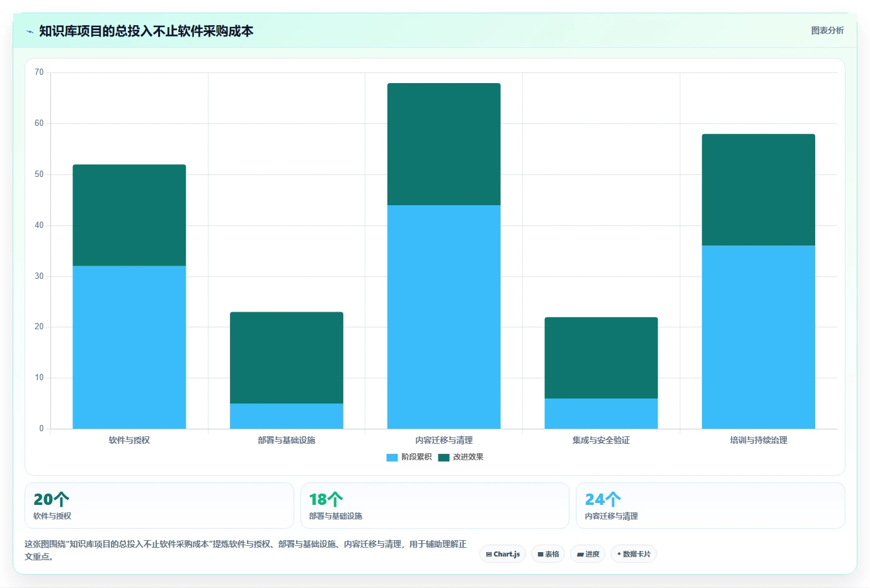The image size is (870, 588).
Task: Click the y-axis value 70
Action: pyautogui.click(x=39, y=72)
